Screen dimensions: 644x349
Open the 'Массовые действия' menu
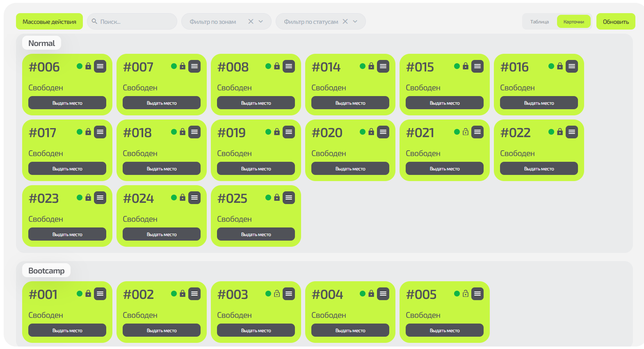coord(49,22)
